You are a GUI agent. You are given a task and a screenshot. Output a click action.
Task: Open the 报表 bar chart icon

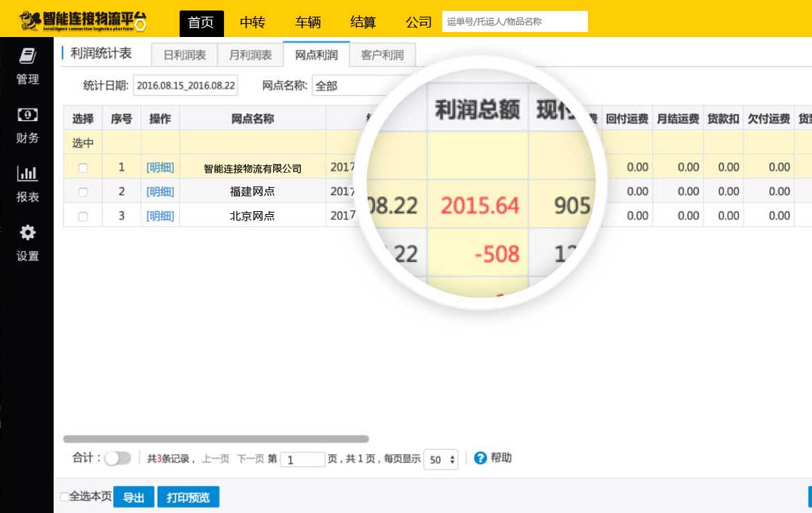tap(27, 173)
